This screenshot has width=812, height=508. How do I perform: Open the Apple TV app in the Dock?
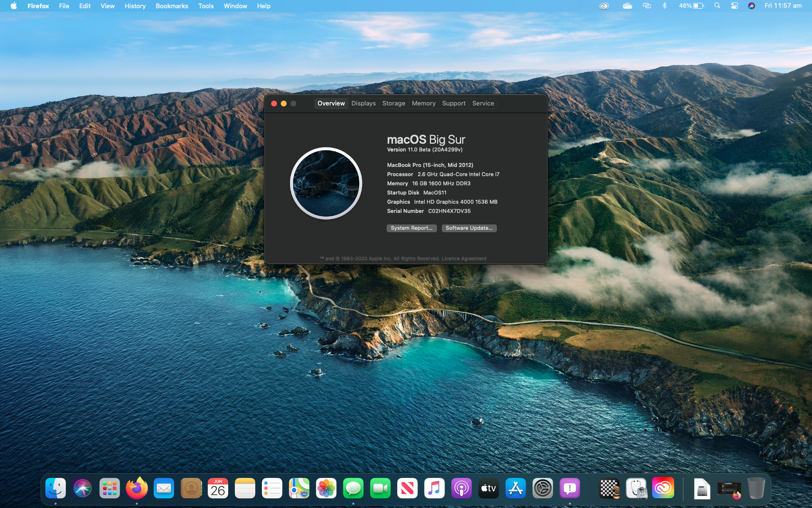point(489,489)
